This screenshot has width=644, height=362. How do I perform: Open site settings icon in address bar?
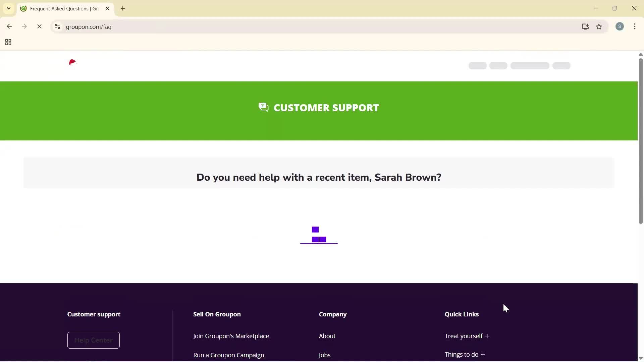pos(57,27)
